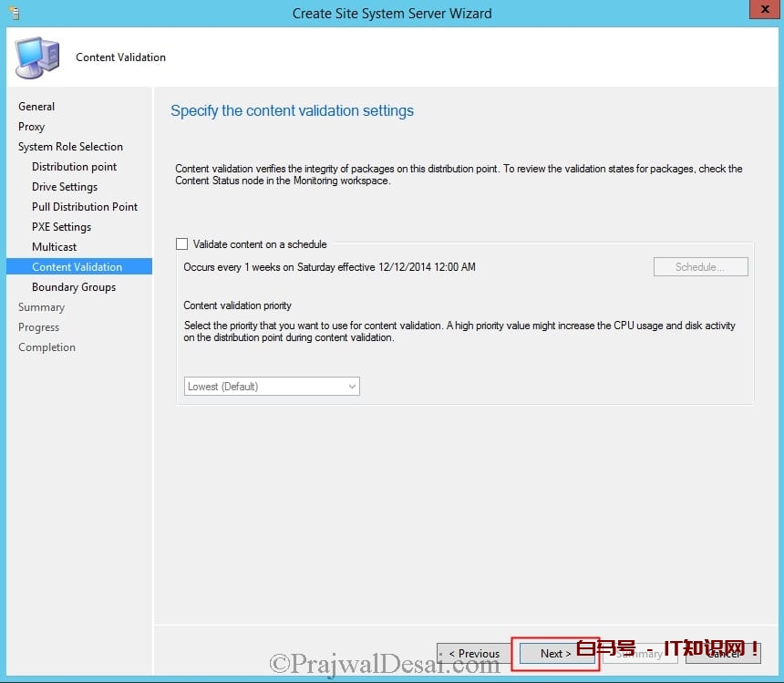Viewport: 784px width, 683px height.
Task: Select highlighted Content Validation step
Action: 77,267
